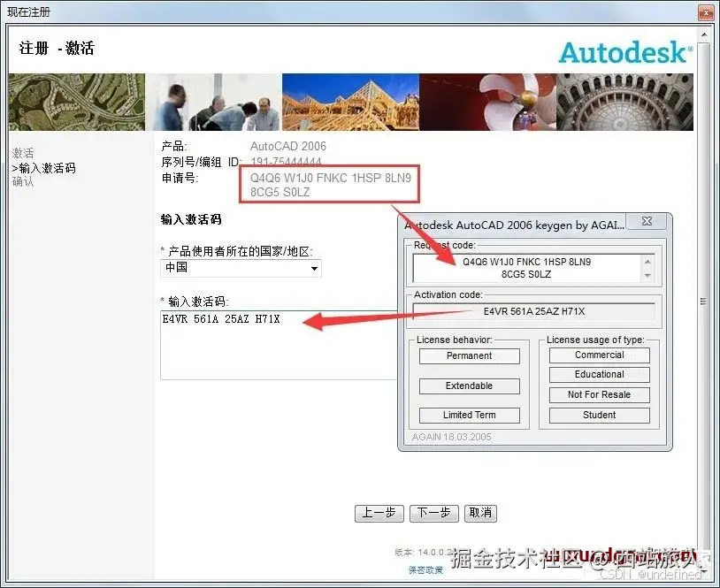Select Commercial license usage type
The width and height of the screenshot is (720, 588).
coord(599,354)
